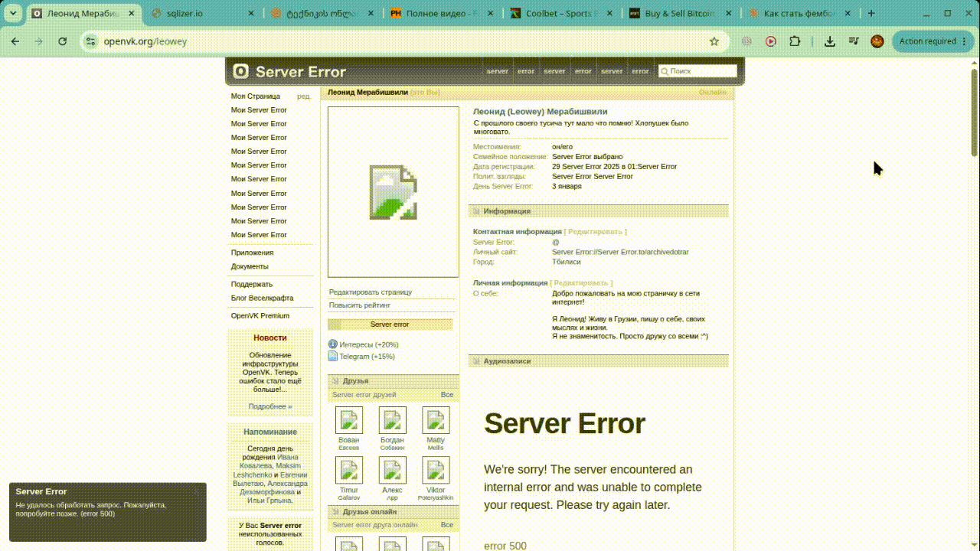Reload the current page
Image resolution: width=980 pixels, height=551 pixels.
[63, 41]
